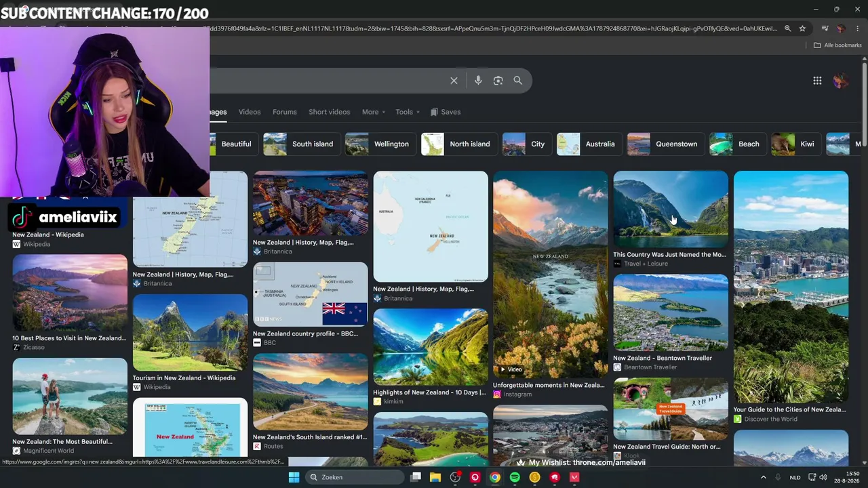Screen dimensions: 868x488
Task: Open Chrome's three-dot menu
Action: tap(858, 28)
